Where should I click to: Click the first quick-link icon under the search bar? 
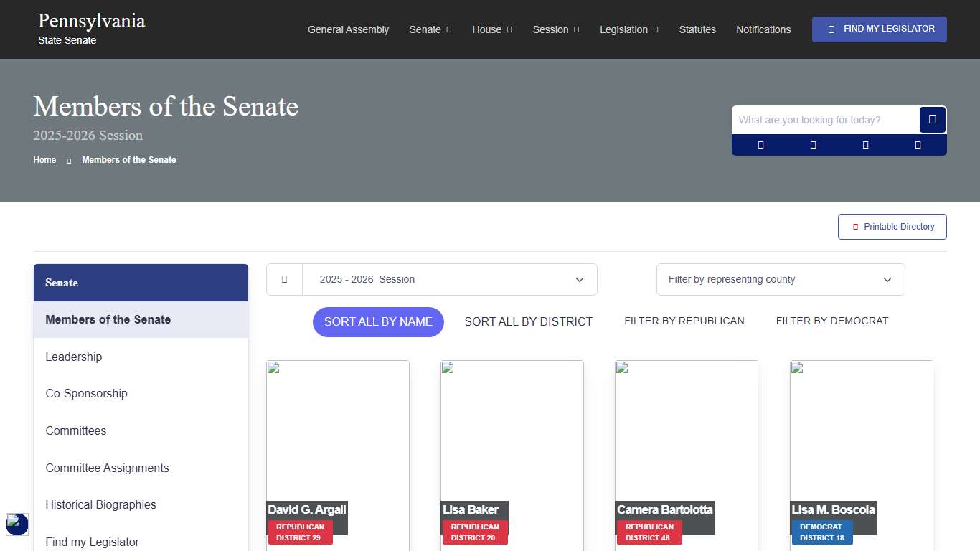pos(760,144)
